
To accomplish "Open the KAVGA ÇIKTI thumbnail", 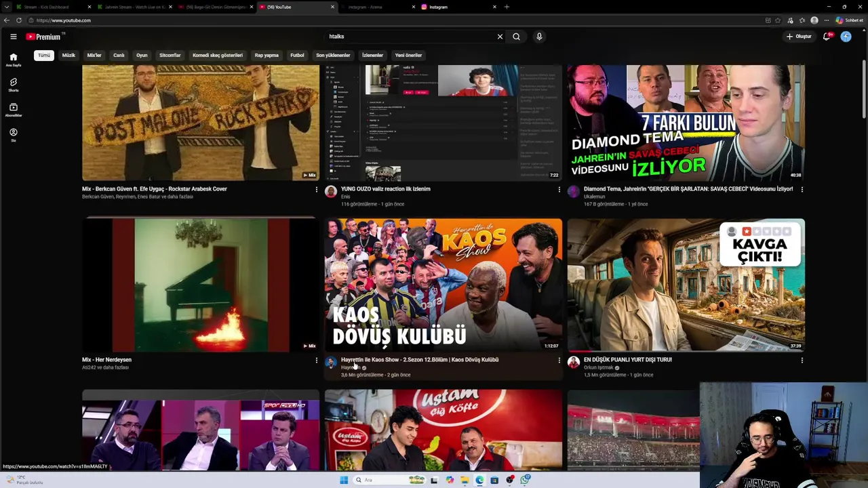I will tap(686, 285).
